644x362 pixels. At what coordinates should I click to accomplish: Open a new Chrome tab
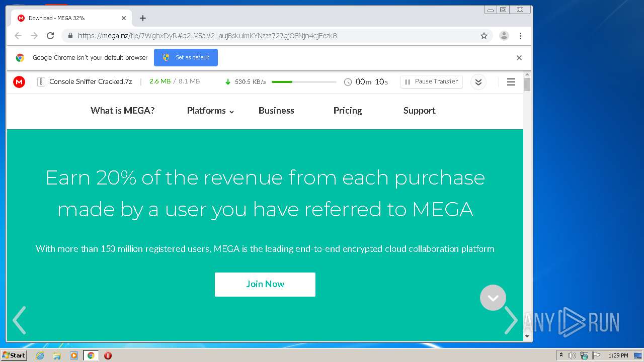click(143, 18)
